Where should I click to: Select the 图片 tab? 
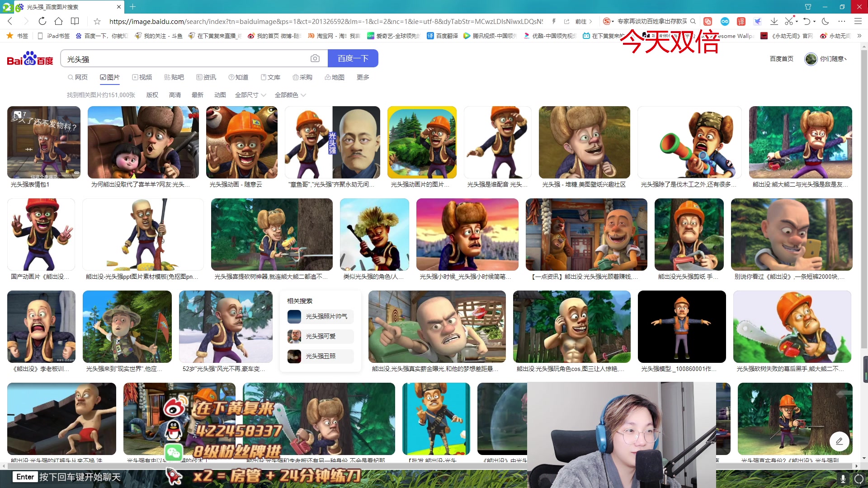coord(110,77)
